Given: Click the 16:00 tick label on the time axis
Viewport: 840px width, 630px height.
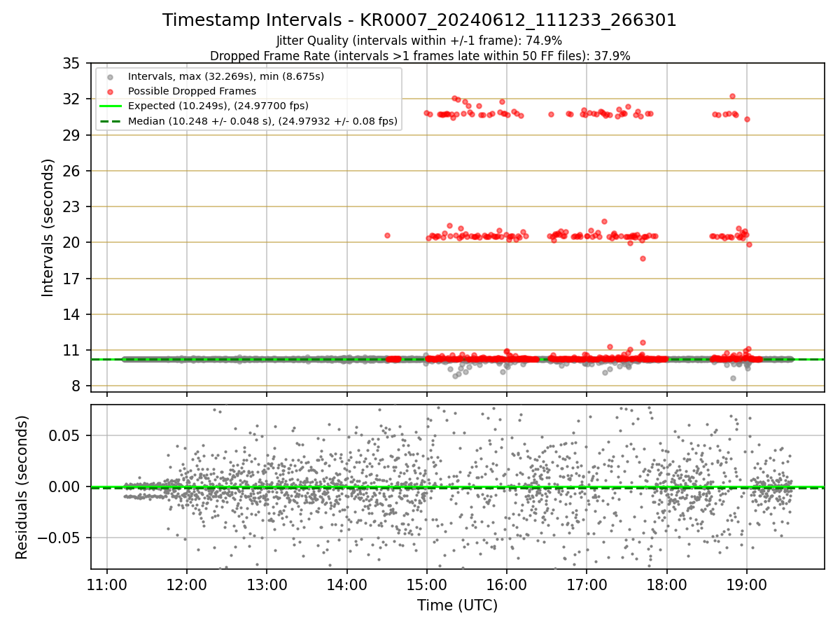Looking at the screenshot, I should tap(507, 584).
